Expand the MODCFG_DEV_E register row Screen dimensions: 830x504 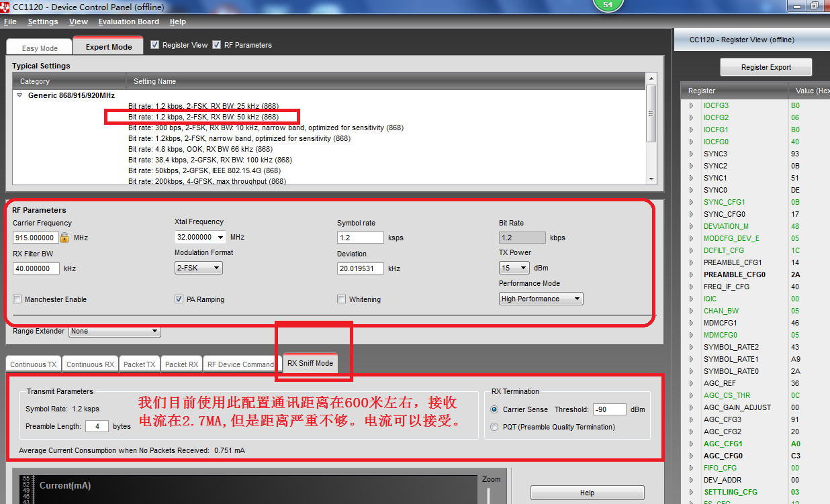point(691,238)
